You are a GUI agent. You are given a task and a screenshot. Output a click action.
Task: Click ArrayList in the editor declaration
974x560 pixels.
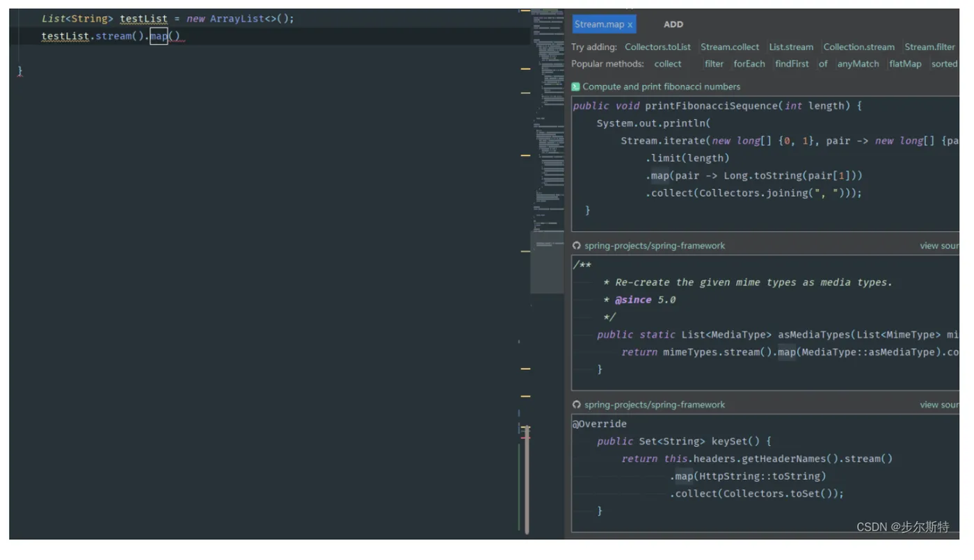237,19
